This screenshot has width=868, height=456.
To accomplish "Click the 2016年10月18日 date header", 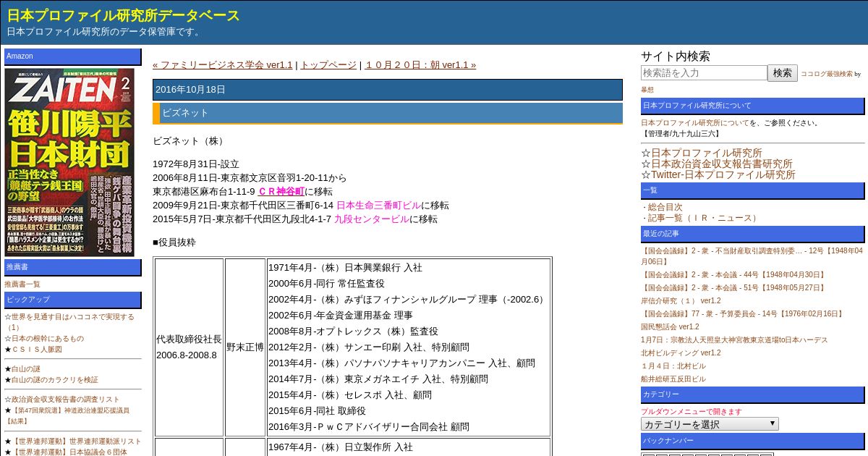I will point(388,90).
